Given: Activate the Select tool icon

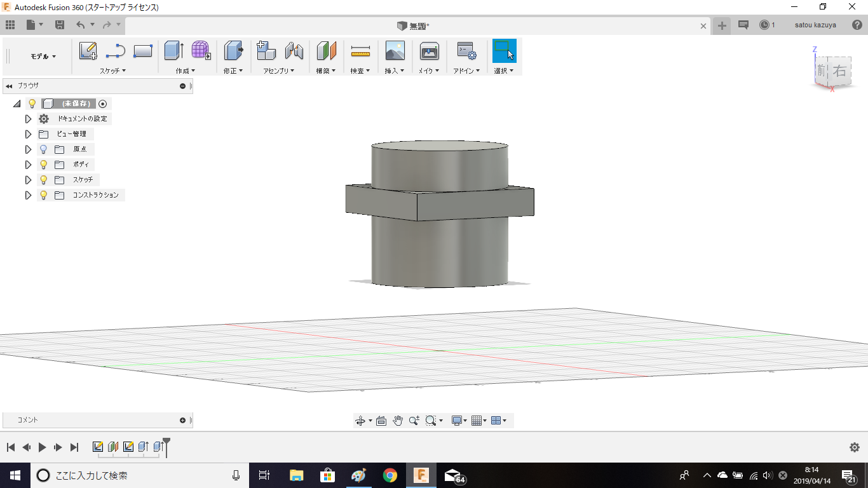Looking at the screenshot, I should click(x=505, y=51).
